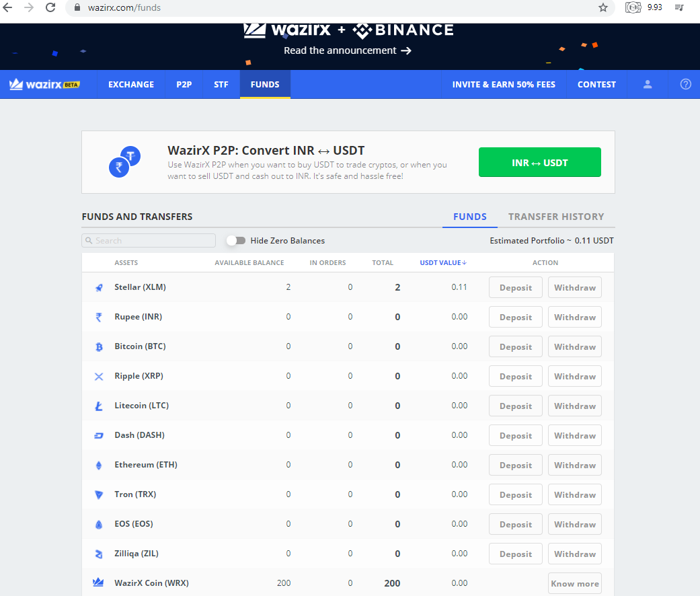
Task: Click the WazirX Coin WRX icon
Action: click(98, 582)
